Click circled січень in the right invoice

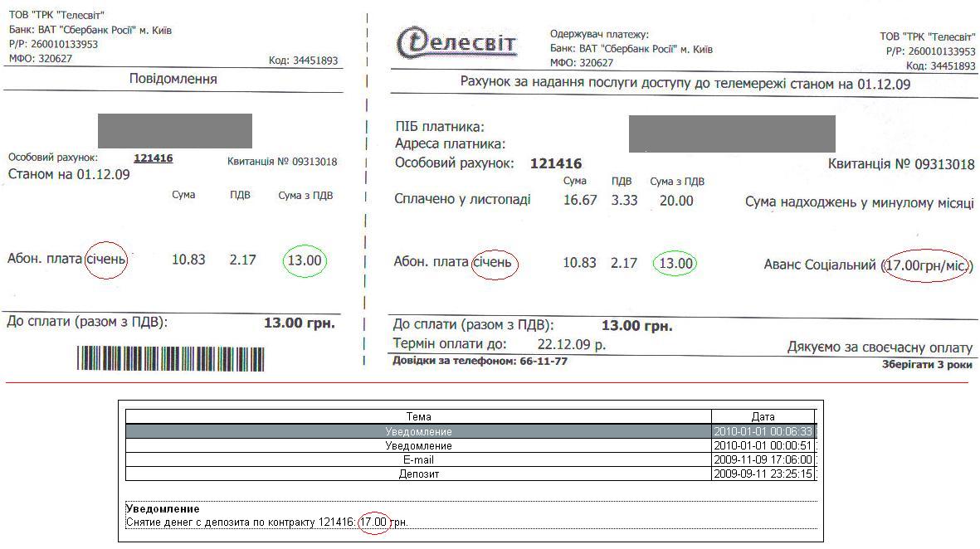tap(494, 263)
